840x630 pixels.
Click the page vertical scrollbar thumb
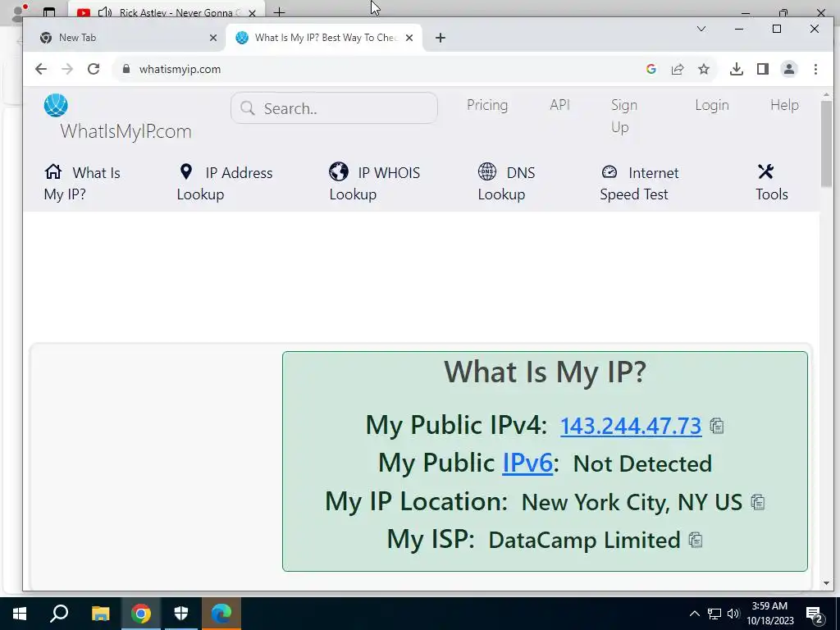point(826,144)
